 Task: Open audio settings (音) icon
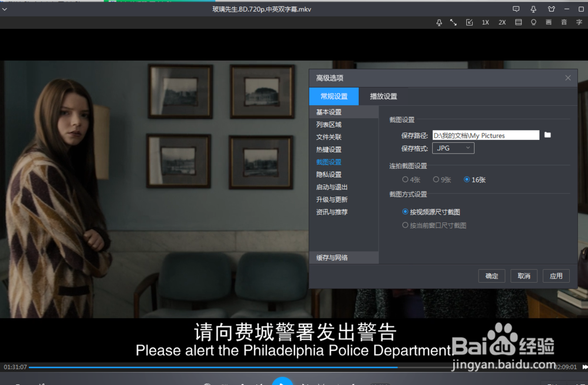564,22
